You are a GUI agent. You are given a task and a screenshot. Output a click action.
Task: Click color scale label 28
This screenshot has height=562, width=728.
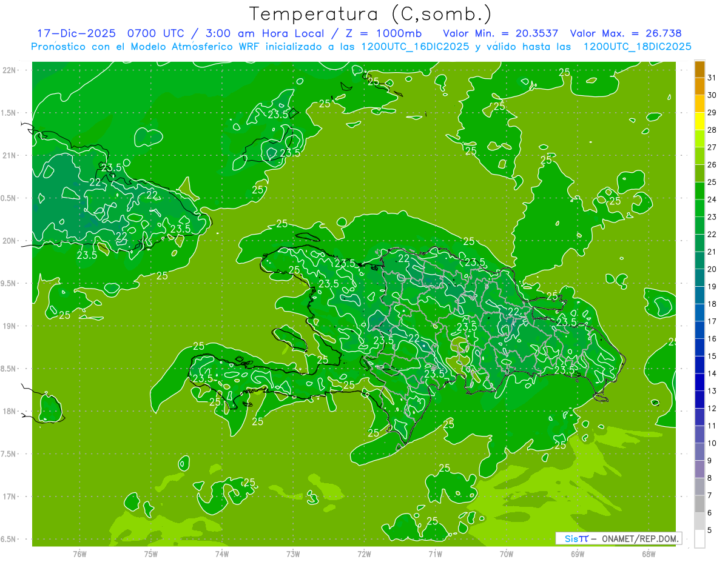click(x=712, y=130)
